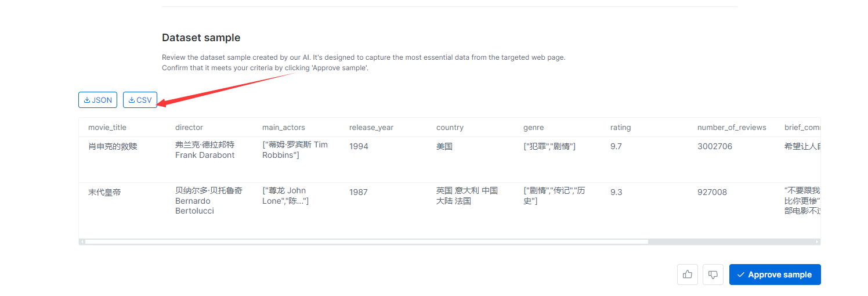
Task: Click the genre column header
Action: click(x=533, y=127)
